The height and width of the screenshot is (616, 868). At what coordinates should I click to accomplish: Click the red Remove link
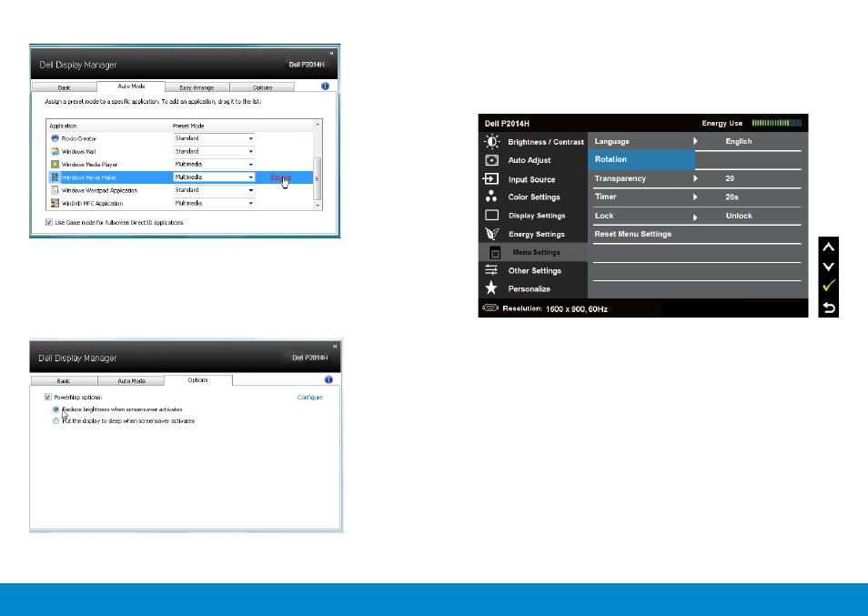pos(280,177)
